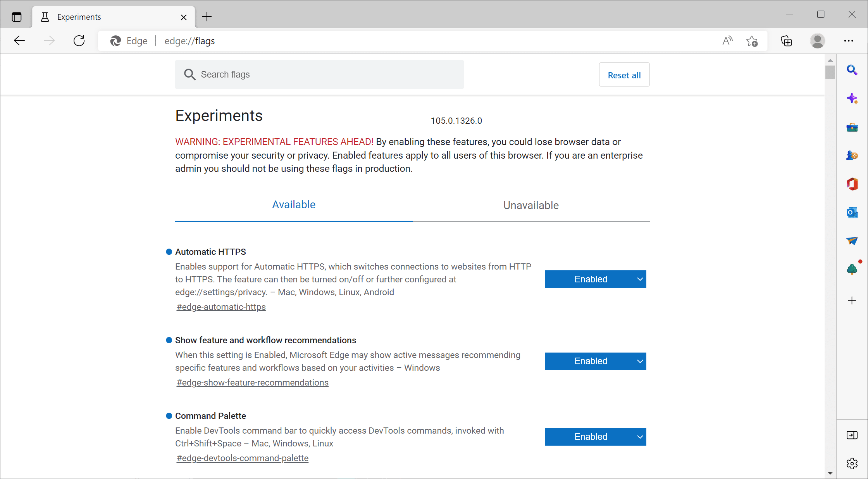Follow the #edge-automatic-https link
The image size is (868, 479).
coord(221,307)
